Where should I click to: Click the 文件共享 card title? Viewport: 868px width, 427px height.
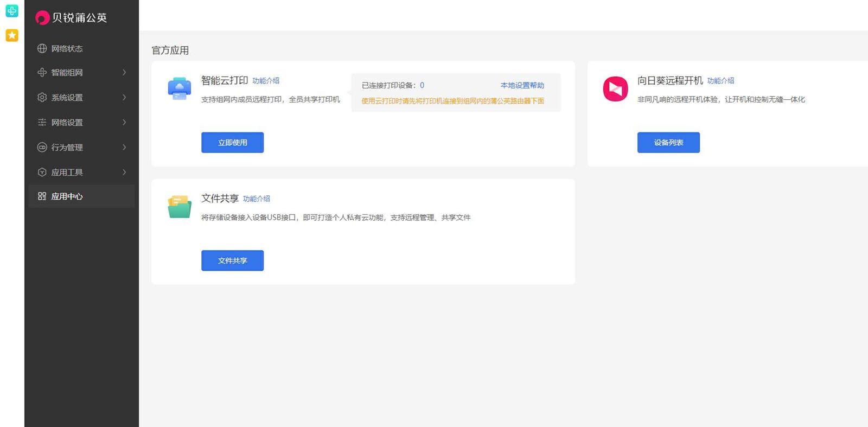click(x=220, y=199)
